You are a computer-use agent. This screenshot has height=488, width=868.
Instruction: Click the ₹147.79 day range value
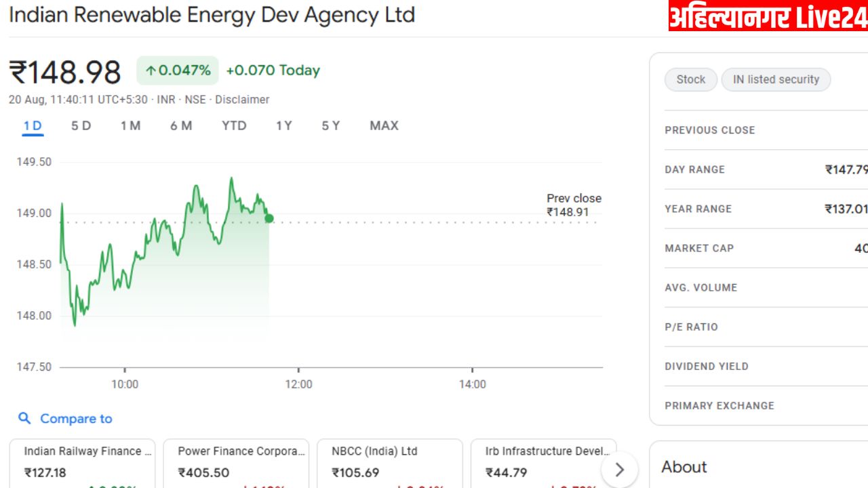point(846,169)
